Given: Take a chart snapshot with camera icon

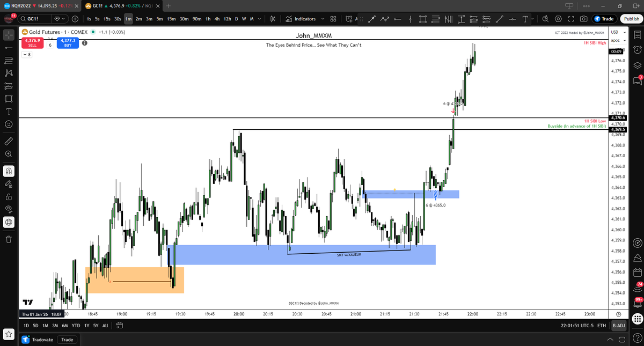Looking at the screenshot, I should pyautogui.click(x=583, y=19).
